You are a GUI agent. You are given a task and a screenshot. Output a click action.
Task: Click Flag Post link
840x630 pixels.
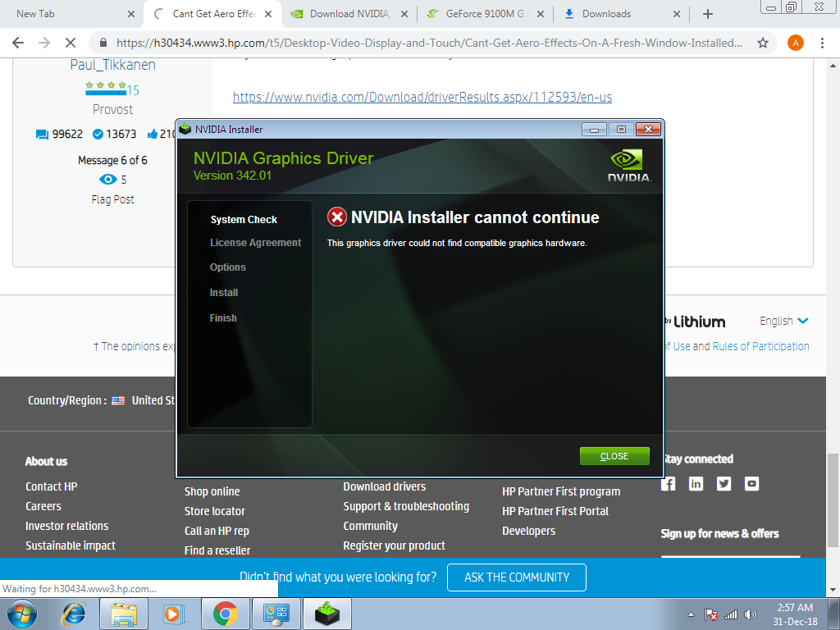pyautogui.click(x=112, y=200)
